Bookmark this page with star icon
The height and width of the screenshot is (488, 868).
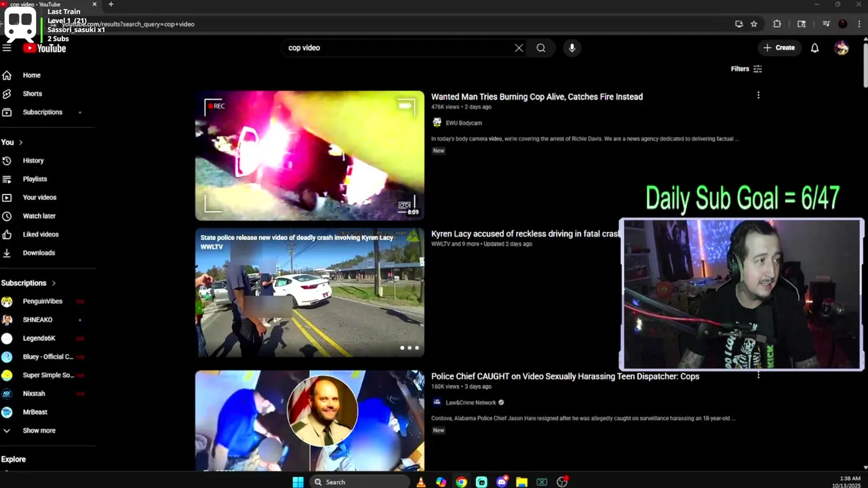click(x=753, y=24)
